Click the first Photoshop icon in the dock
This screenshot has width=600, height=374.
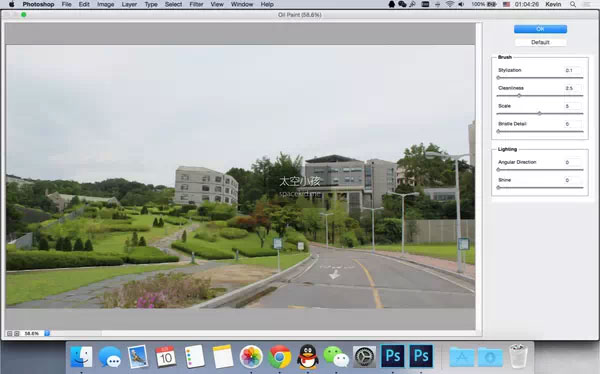393,356
